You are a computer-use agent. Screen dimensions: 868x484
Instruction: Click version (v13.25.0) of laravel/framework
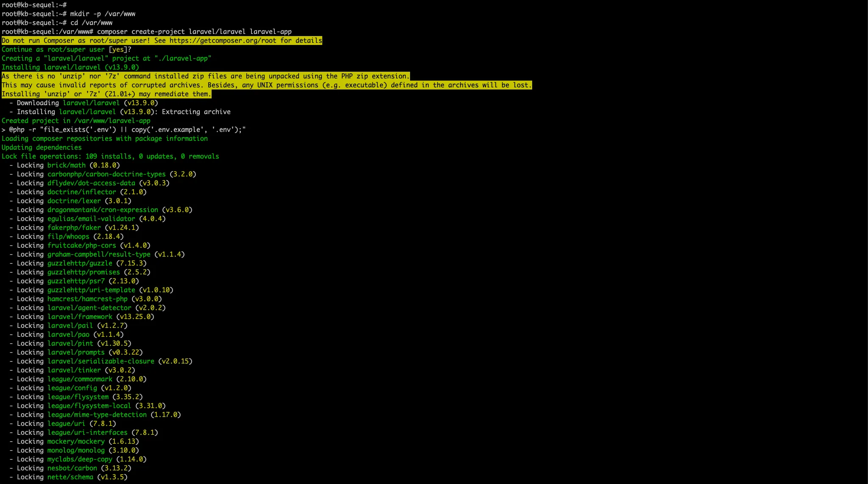[x=135, y=317]
